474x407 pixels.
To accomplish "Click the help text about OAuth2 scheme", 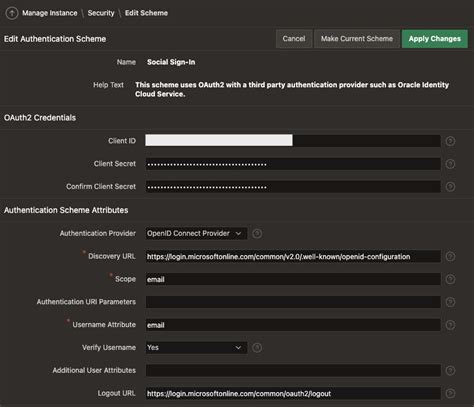I will coord(292,89).
